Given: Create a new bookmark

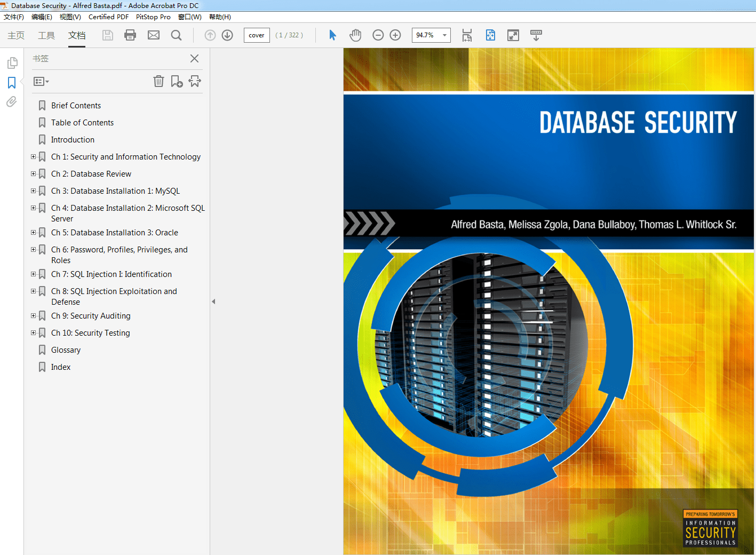Looking at the screenshot, I should coord(177,81).
